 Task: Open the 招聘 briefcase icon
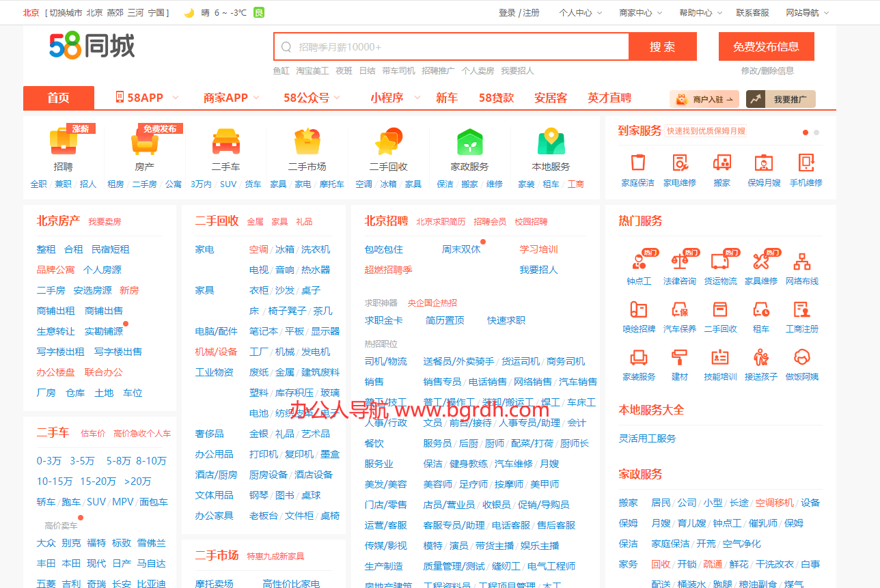[63, 142]
